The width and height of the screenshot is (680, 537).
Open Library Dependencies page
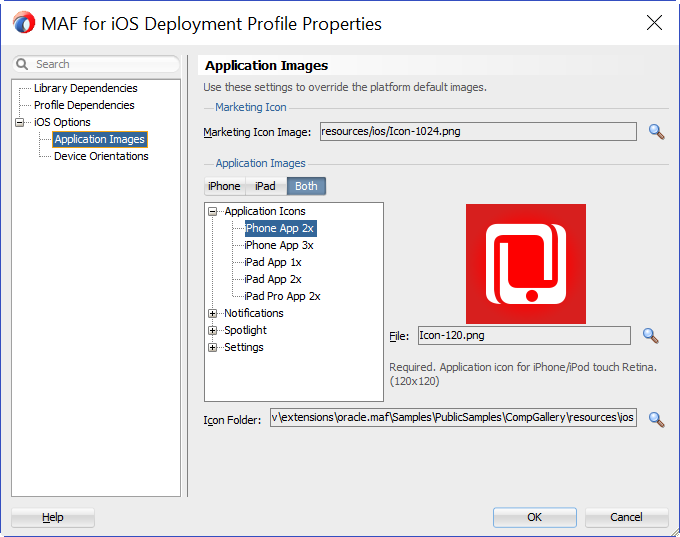85,88
